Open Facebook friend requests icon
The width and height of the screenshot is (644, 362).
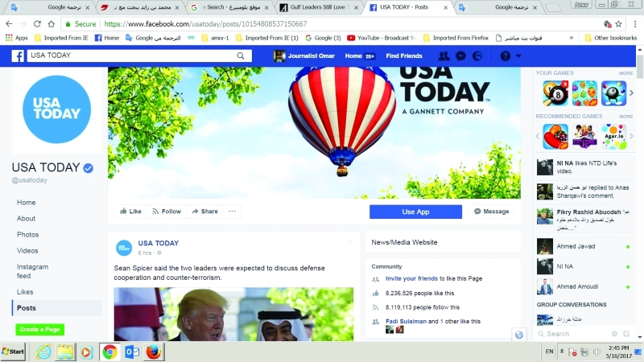[444, 56]
